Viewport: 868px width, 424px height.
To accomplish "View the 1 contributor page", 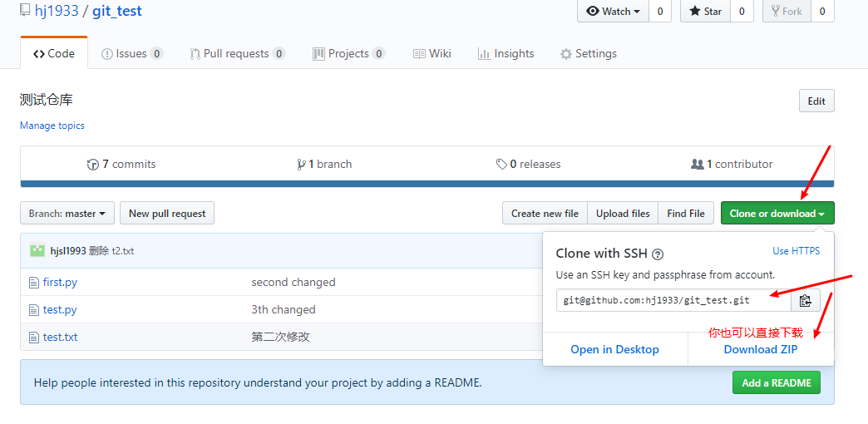I will 732,165.
